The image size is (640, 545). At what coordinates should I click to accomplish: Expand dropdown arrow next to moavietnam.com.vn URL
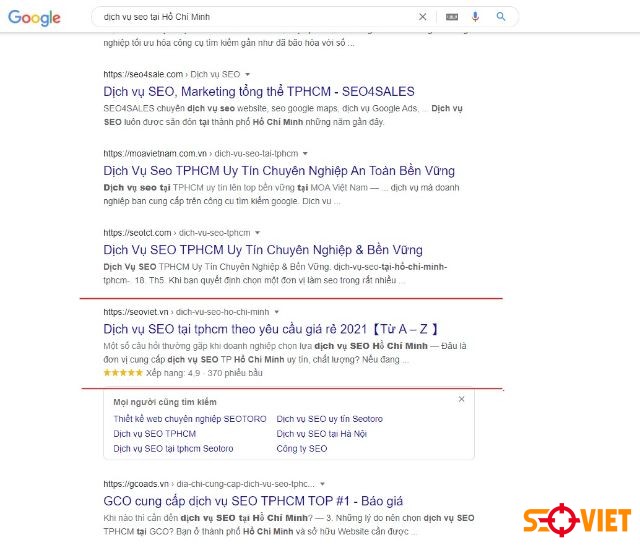tap(305, 153)
